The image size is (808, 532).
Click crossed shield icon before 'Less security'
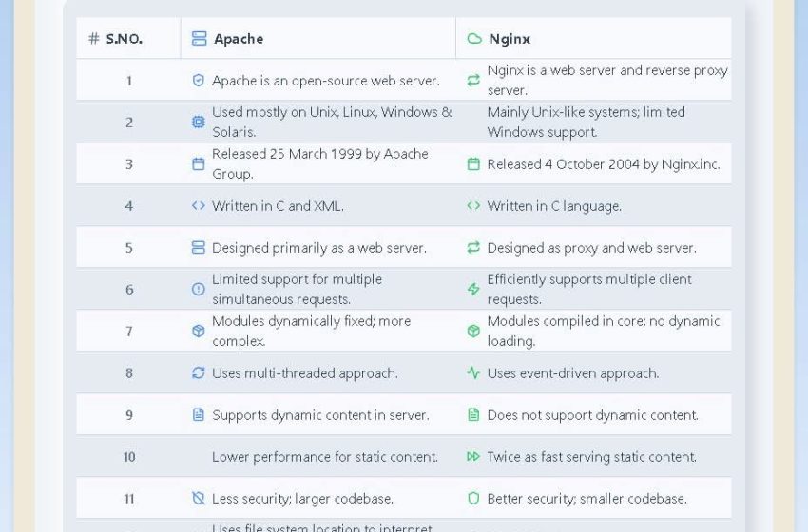tap(199, 499)
